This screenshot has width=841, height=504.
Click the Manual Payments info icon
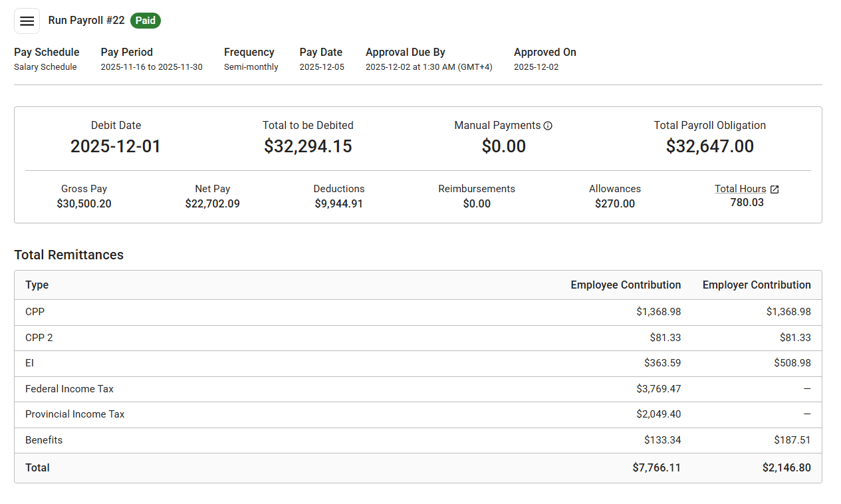[x=548, y=125]
